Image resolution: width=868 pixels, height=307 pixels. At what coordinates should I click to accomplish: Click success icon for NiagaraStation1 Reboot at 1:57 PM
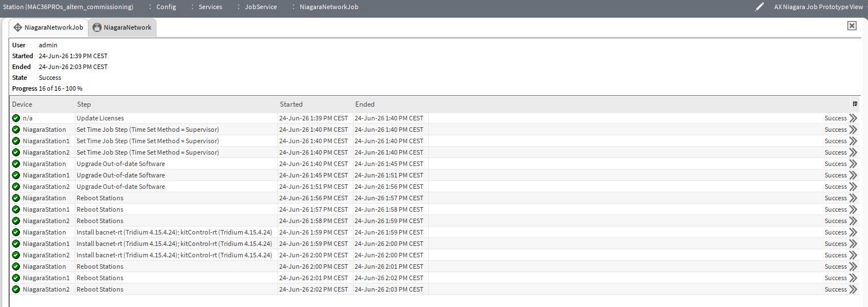(16, 209)
